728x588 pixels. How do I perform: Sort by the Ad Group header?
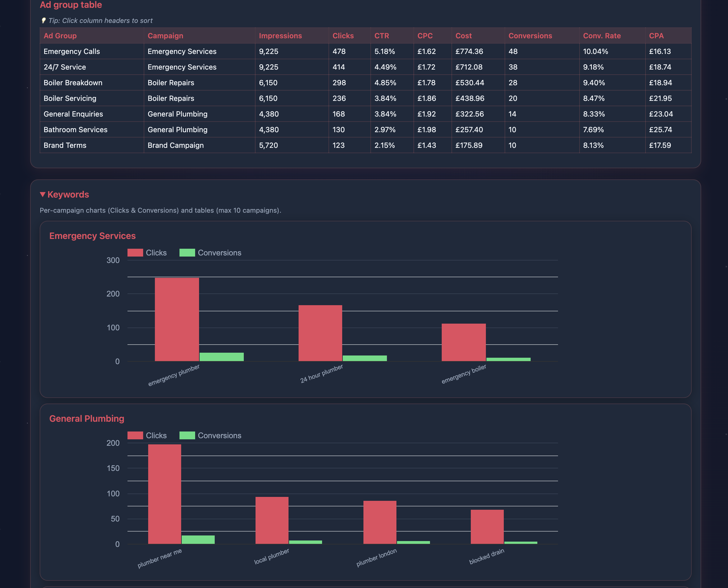tap(60, 35)
